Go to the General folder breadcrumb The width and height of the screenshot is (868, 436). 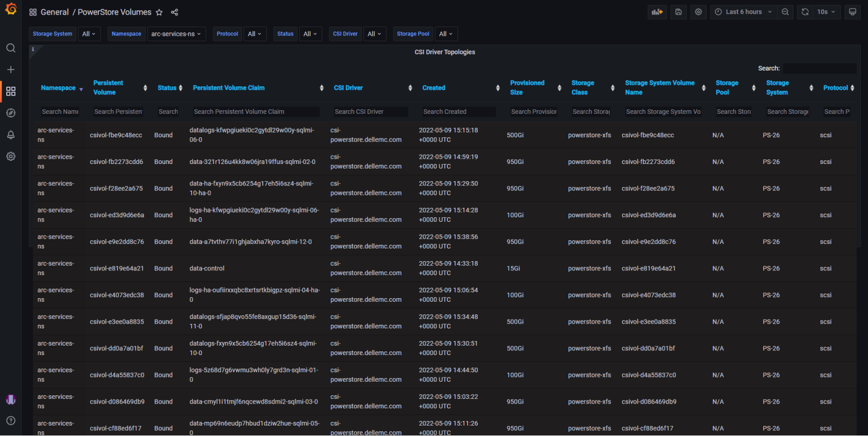pos(54,12)
